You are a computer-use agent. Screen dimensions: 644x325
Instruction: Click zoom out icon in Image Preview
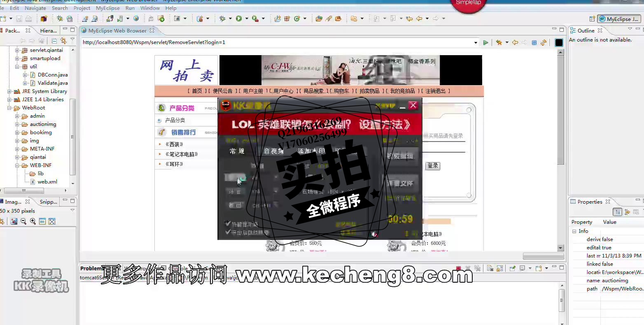point(23,221)
